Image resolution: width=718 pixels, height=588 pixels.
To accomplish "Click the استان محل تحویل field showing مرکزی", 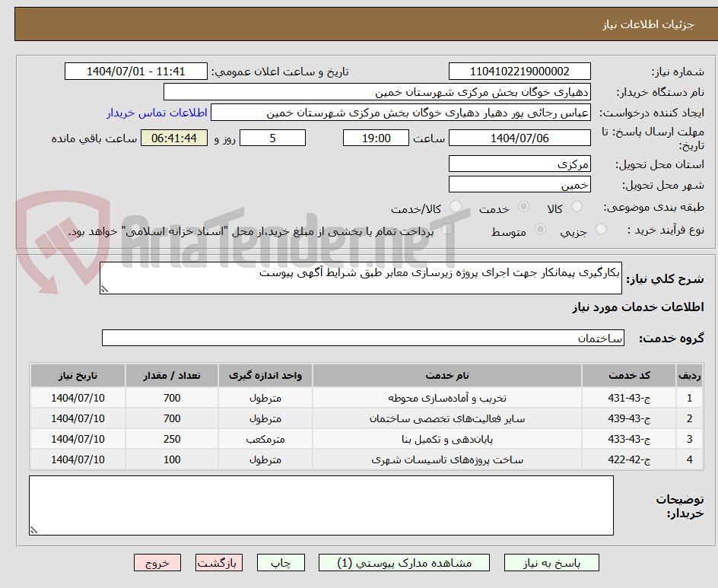I will coord(519,163).
